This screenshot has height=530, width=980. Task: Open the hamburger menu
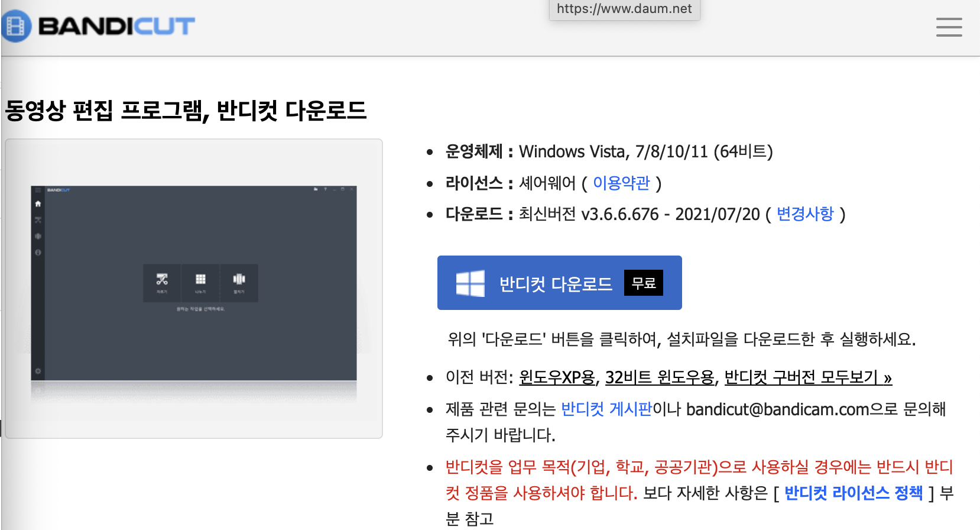[x=949, y=27]
